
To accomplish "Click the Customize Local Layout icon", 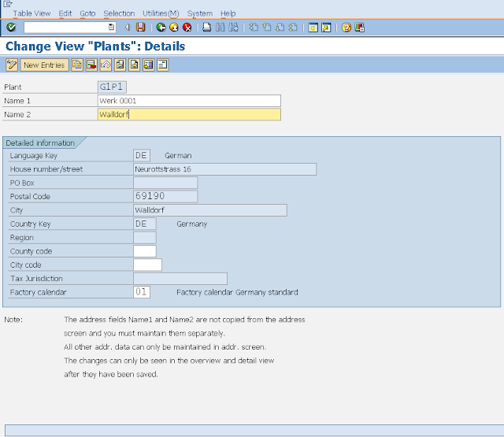I will point(360,28).
